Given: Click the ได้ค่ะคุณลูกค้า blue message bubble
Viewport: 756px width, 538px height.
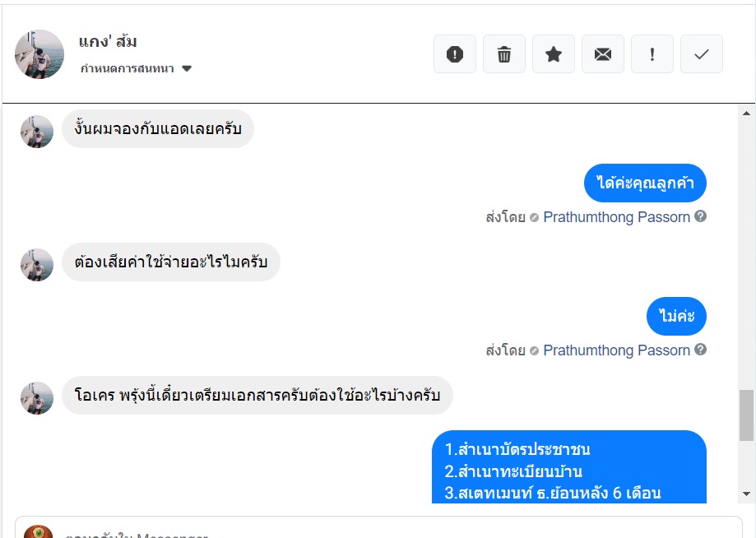Looking at the screenshot, I should (645, 183).
